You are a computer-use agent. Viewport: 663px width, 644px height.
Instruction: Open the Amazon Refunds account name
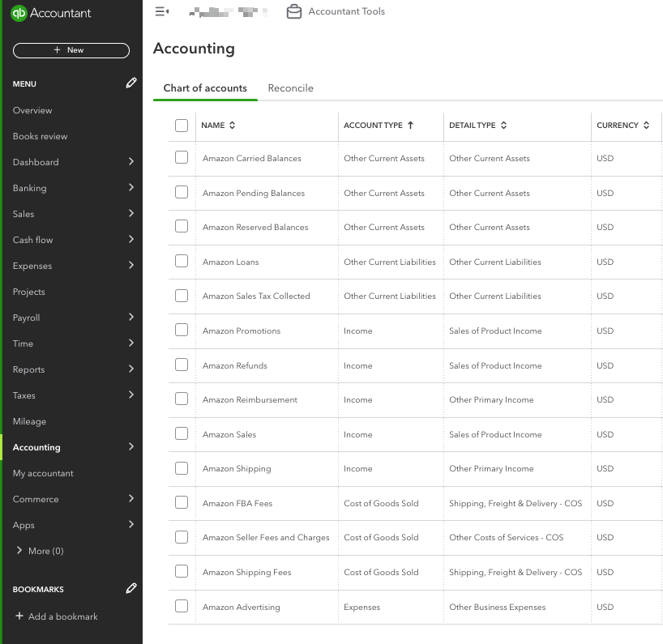[x=235, y=365]
